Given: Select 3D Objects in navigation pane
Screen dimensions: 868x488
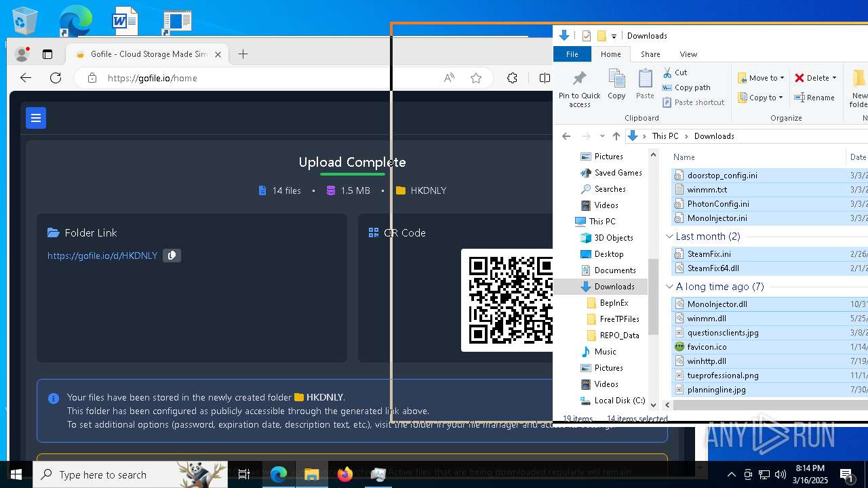Looking at the screenshot, I should [614, 238].
